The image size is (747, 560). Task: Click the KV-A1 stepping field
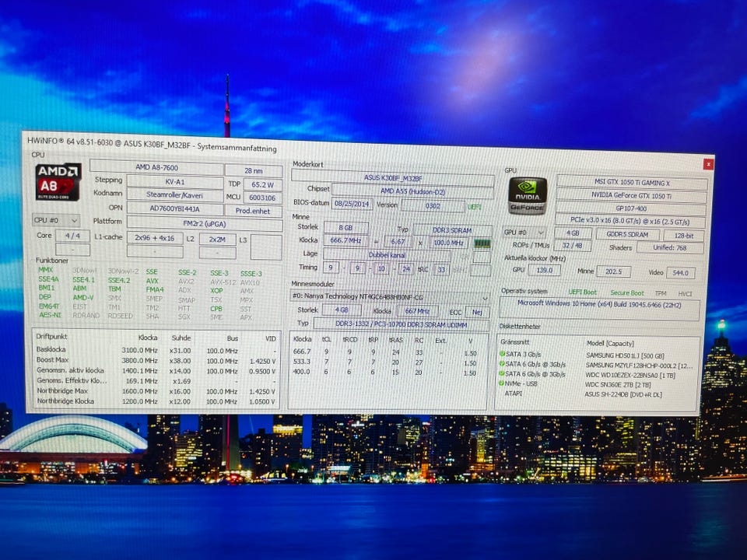click(174, 182)
